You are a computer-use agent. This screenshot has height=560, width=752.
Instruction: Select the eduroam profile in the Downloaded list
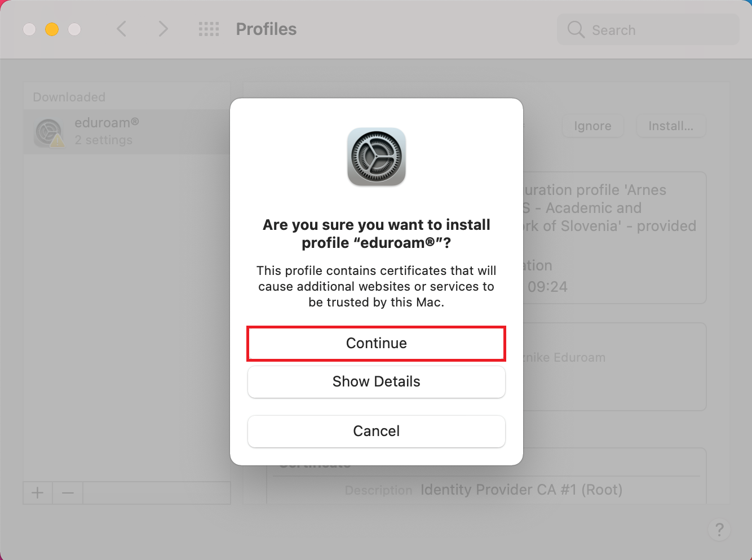click(127, 131)
